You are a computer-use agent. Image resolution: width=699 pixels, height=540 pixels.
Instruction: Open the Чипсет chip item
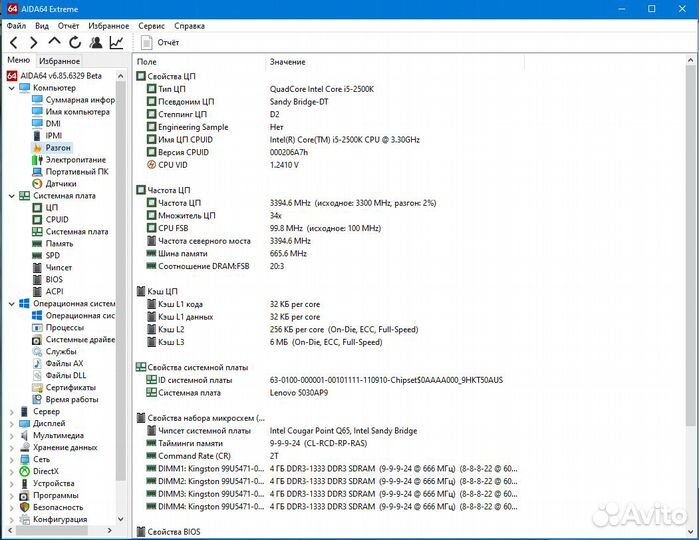coord(52,268)
